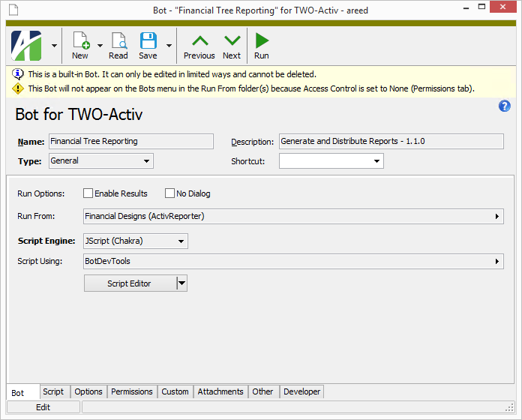
Task: Click the Edit status bar button
Action: click(43, 407)
